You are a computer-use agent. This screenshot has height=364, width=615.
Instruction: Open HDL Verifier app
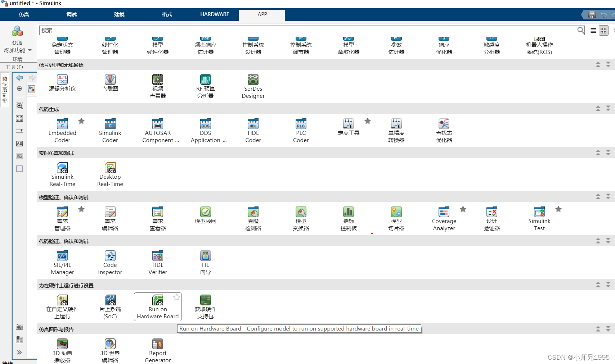click(x=158, y=263)
